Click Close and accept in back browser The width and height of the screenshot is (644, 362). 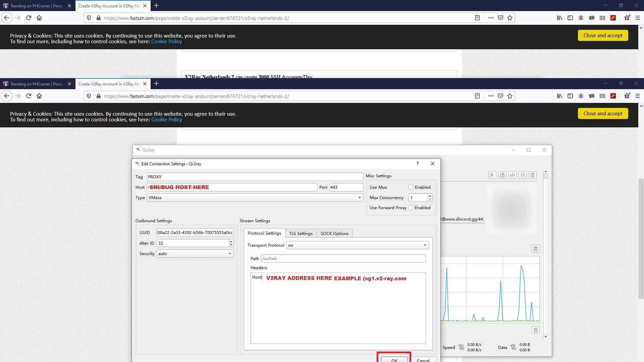(x=603, y=35)
